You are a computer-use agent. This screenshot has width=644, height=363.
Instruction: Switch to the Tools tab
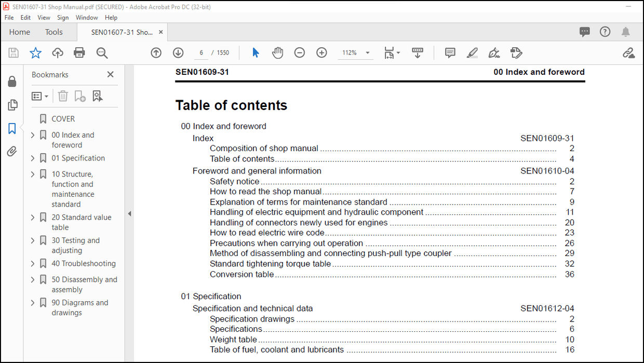click(x=53, y=32)
